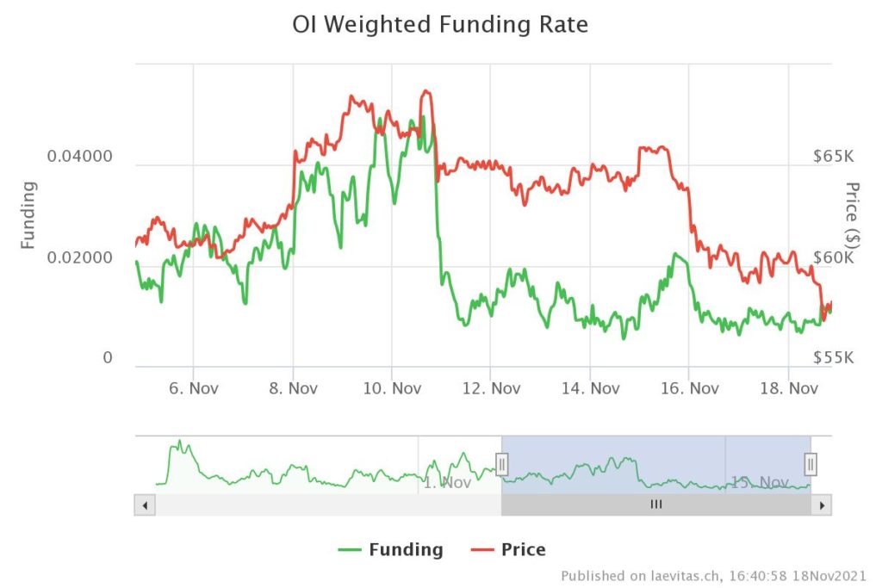Click the navigator's right range handle

click(811, 465)
